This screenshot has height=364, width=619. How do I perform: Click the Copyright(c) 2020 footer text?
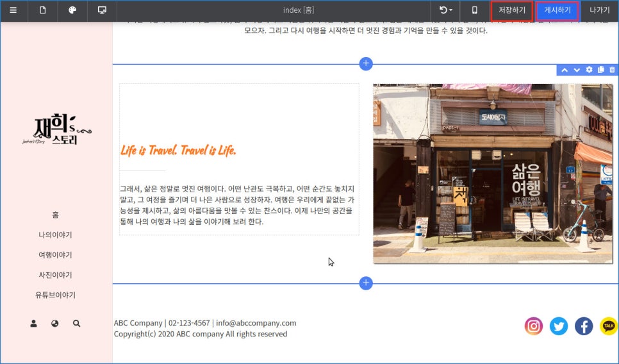[201, 334]
